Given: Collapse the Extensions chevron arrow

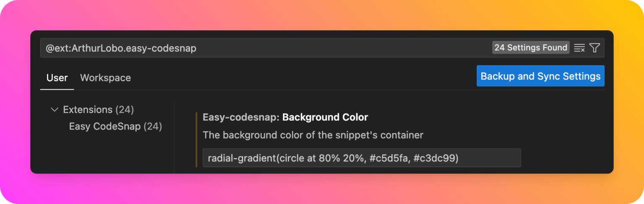Looking at the screenshot, I should coord(54,110).
